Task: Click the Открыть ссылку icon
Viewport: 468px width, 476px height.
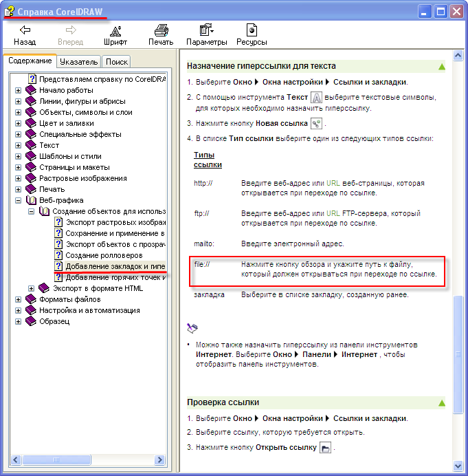Action: click(325, 448)
